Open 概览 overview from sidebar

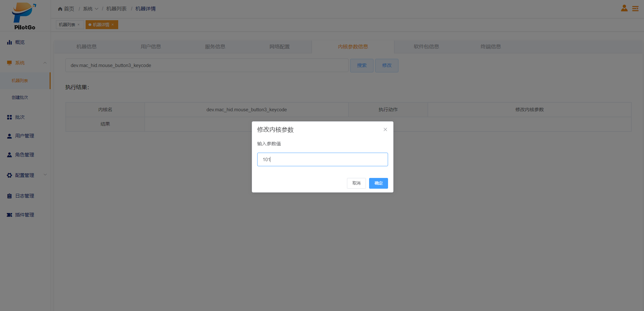[x=20, y=42]
